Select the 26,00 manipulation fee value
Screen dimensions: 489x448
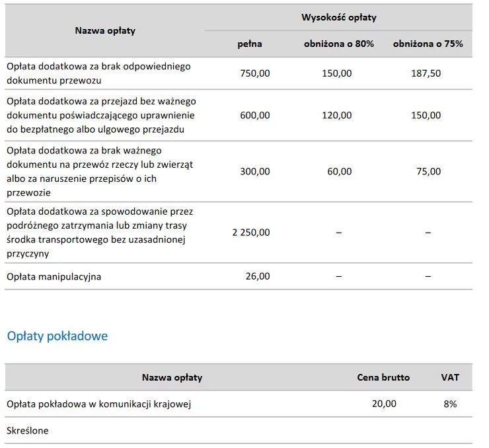tap(258, 276)
